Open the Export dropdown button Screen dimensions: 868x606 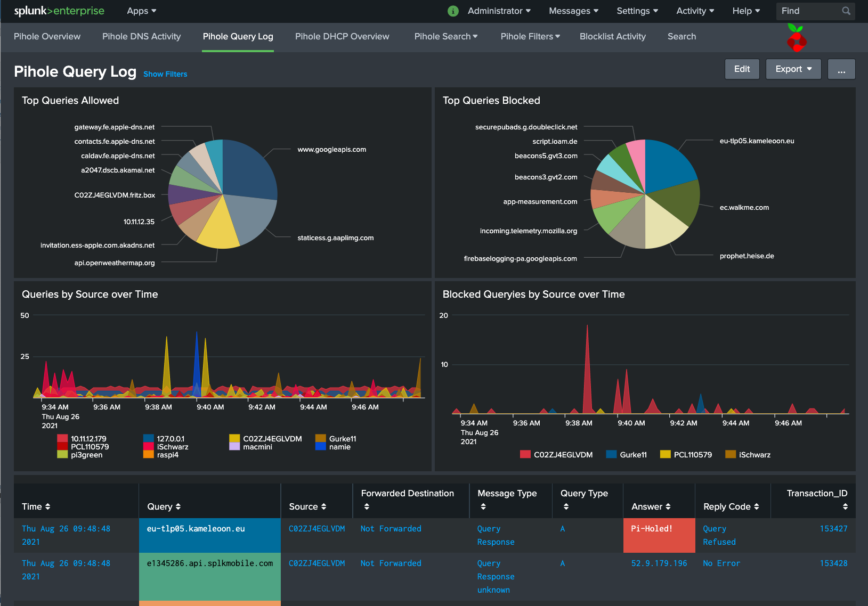(793, 69)
